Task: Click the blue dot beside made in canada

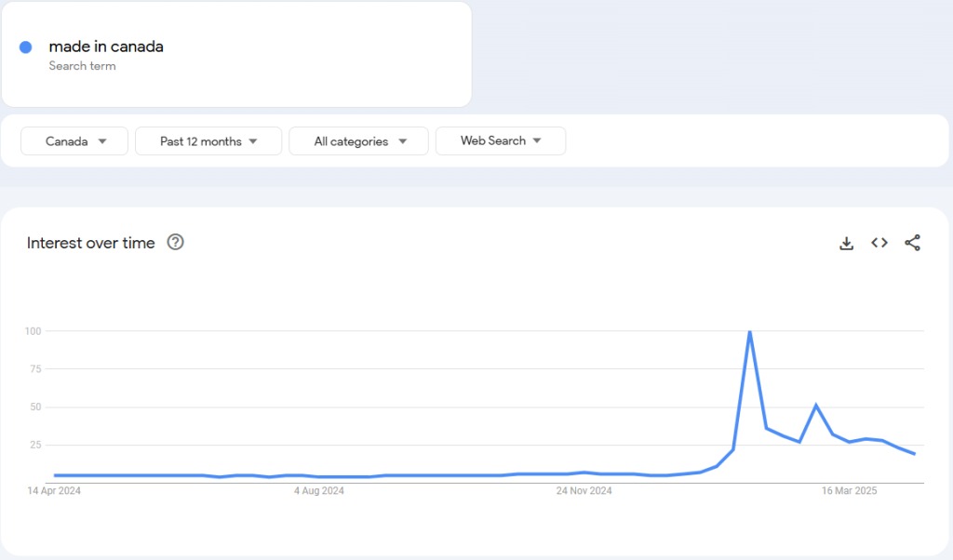Action: coord(26,47)
